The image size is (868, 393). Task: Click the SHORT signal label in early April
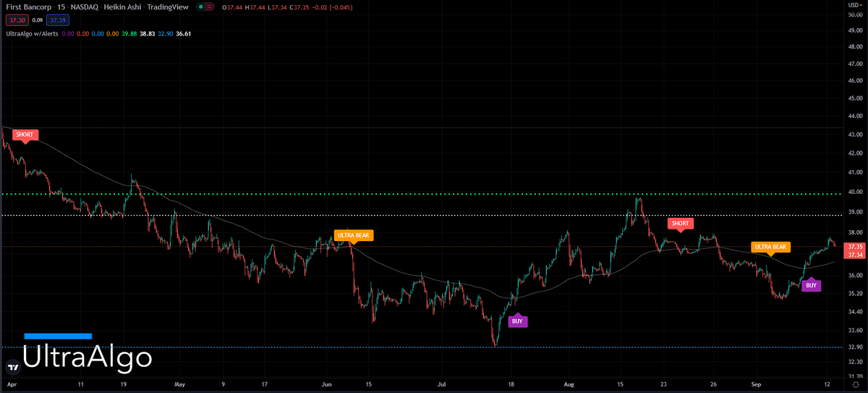click(x=25, y=135)
